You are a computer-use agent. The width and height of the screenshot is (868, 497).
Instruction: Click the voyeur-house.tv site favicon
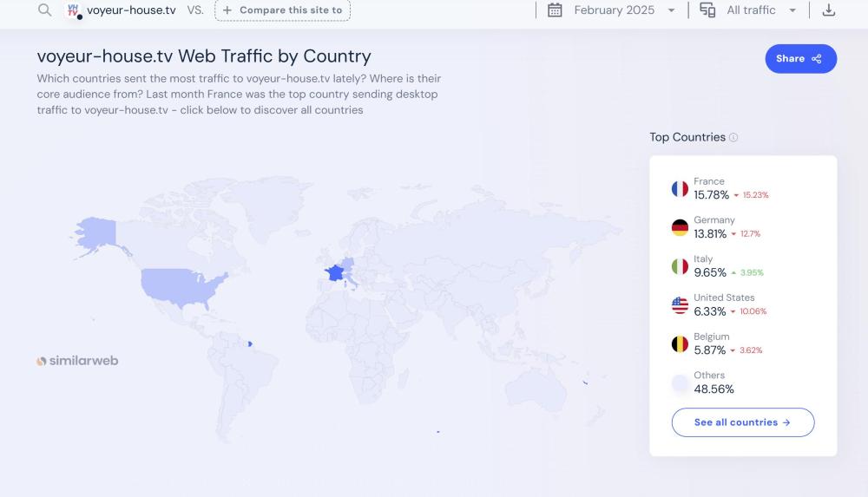[x=74, y=10]
